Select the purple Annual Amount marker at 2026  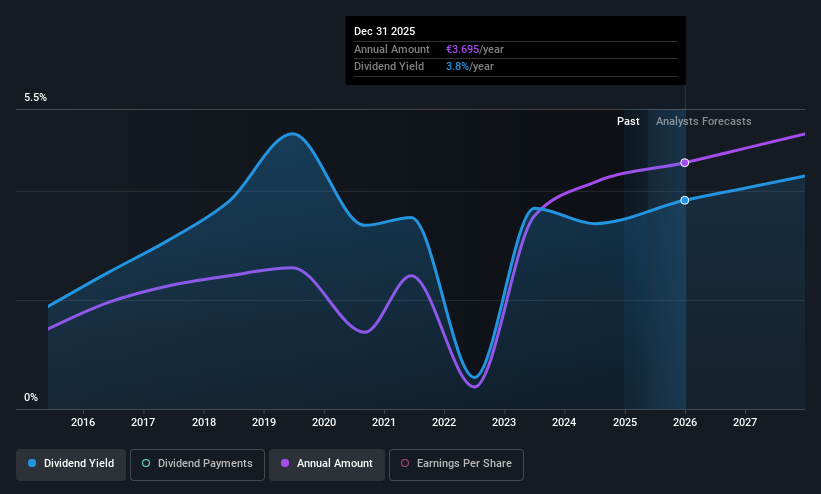[x=685, y=163]
